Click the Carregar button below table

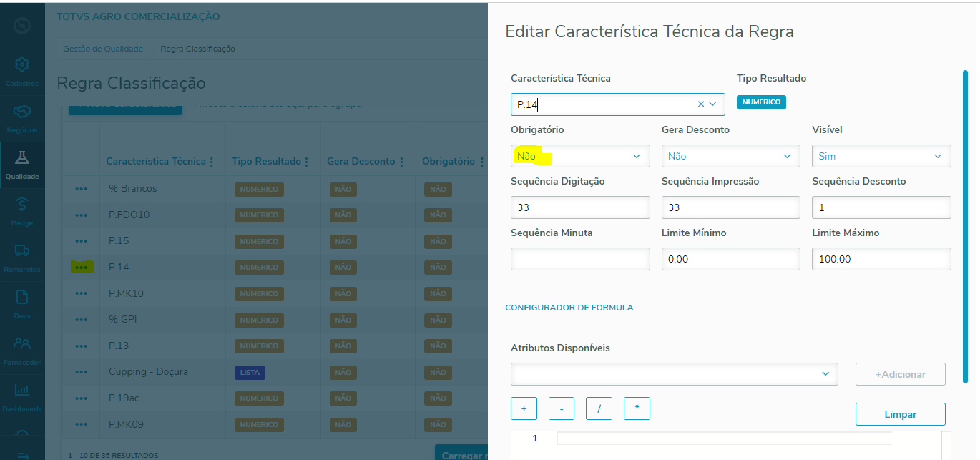[x=461, y=452]
